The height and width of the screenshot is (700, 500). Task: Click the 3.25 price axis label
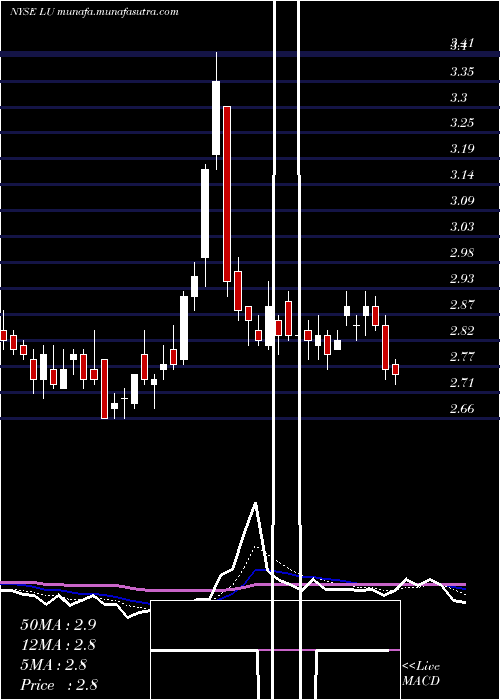click(462, 123)
